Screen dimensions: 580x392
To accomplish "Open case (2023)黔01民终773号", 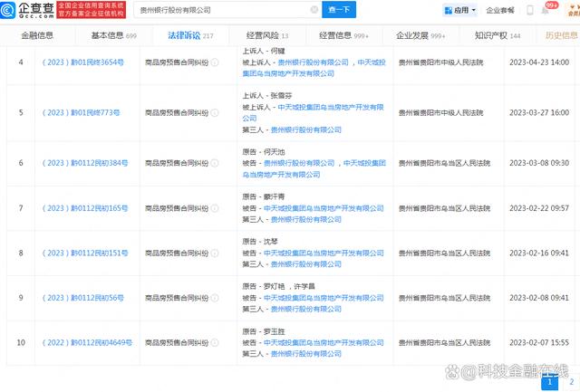I will [81, 112].
